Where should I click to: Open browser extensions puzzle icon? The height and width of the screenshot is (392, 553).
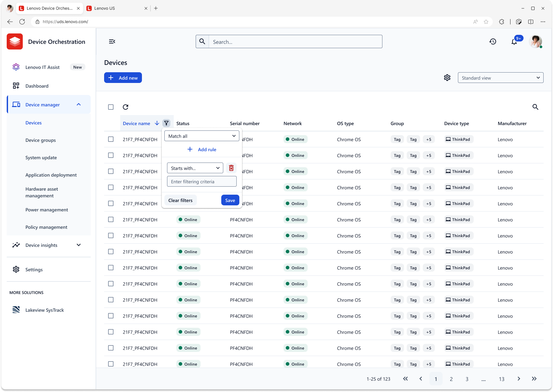501,22
